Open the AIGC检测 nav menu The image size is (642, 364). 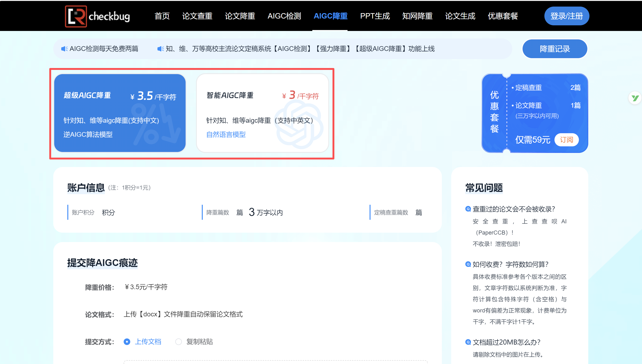[284, 16]
